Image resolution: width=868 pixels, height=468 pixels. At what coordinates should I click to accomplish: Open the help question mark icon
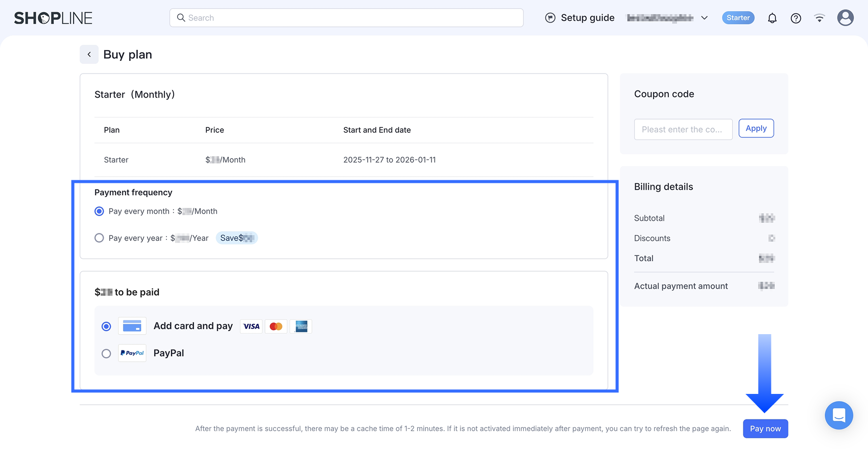pyautogui.click(x=795, y=18)
